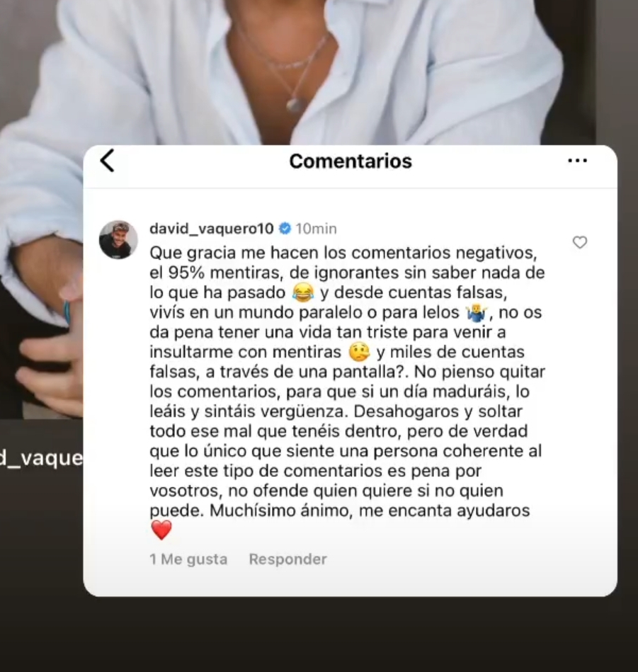
Task: Click the necklace pendant in the background photo
Action: tap(296, 105)
